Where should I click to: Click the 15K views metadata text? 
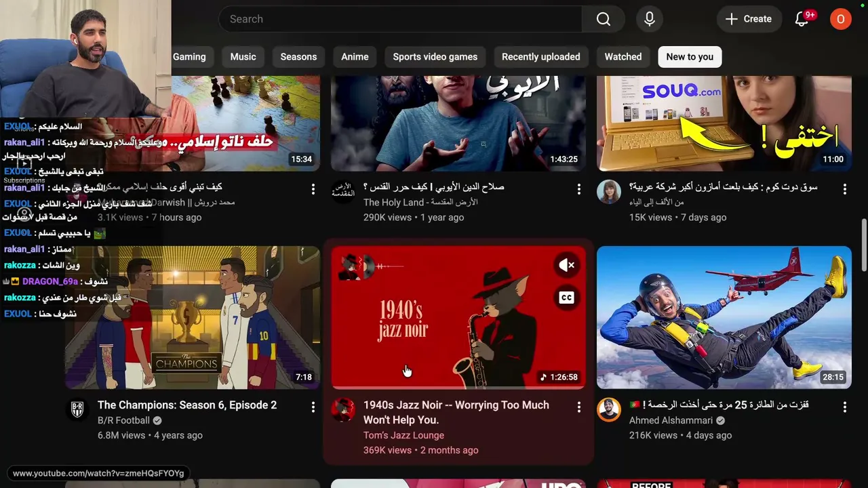[650, 218]
